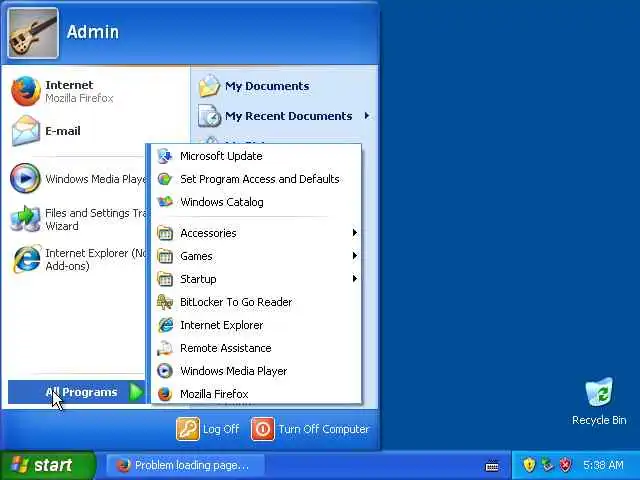Open Files and Settings Transfer Wizard

click(x=78, y=219)
